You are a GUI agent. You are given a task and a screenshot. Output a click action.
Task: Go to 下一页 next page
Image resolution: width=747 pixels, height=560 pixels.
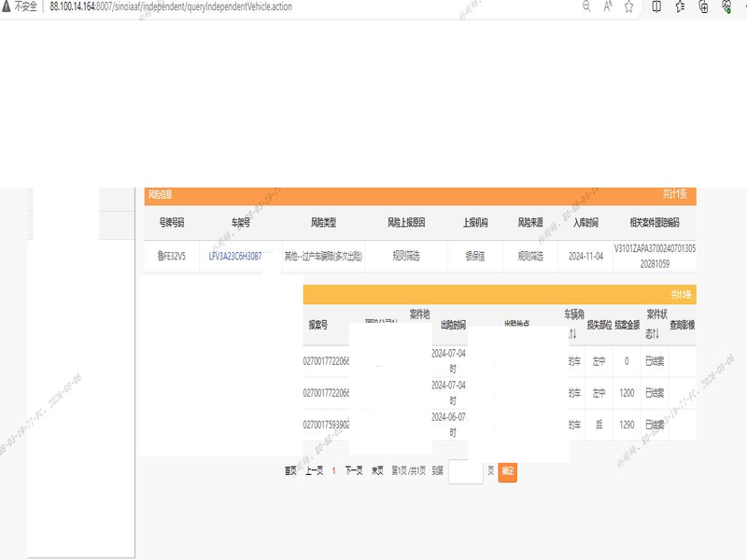tap(354, 470)
